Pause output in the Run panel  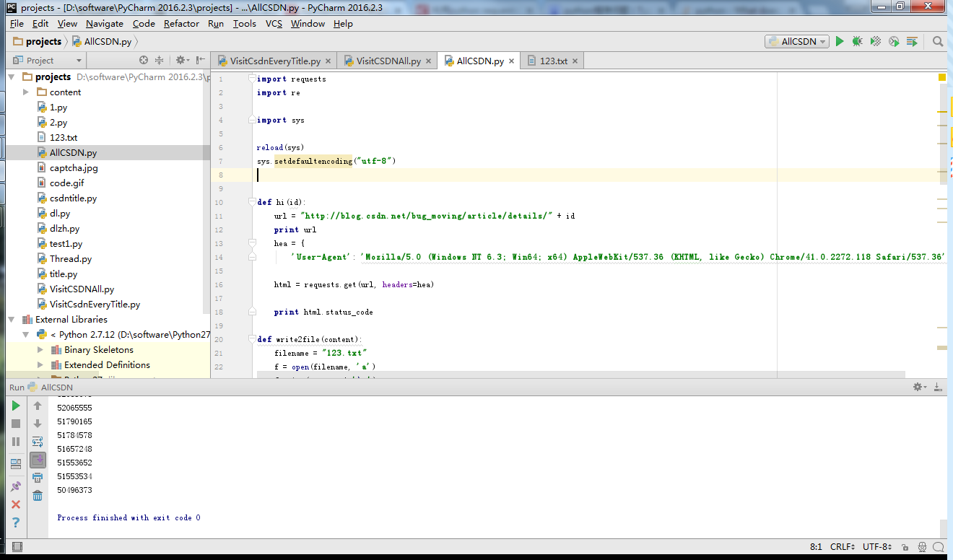(x=16, y=442)
